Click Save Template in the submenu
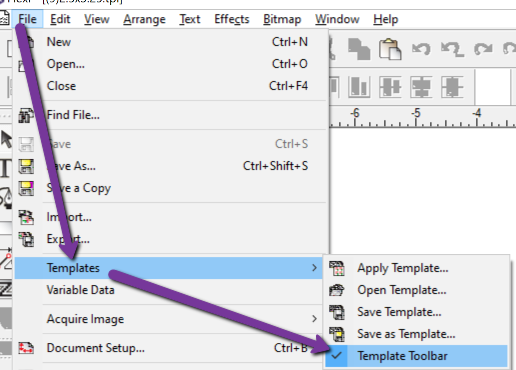 (399, 312)
